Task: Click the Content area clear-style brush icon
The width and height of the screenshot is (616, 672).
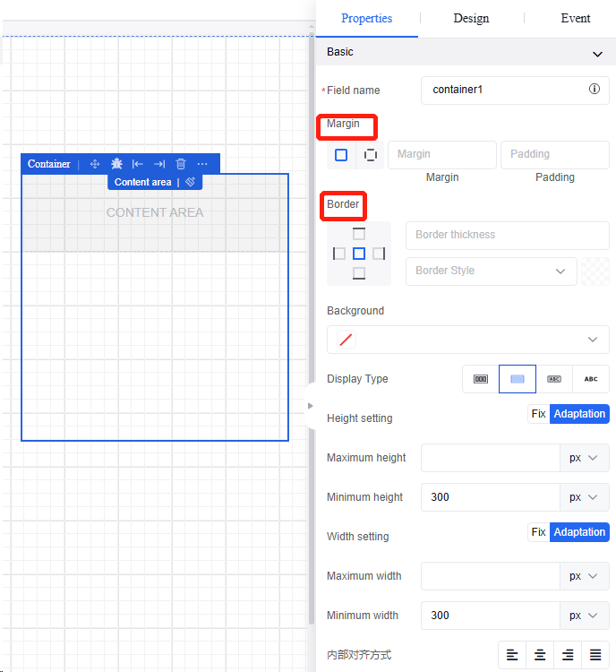Action: (x=191, y=182)
